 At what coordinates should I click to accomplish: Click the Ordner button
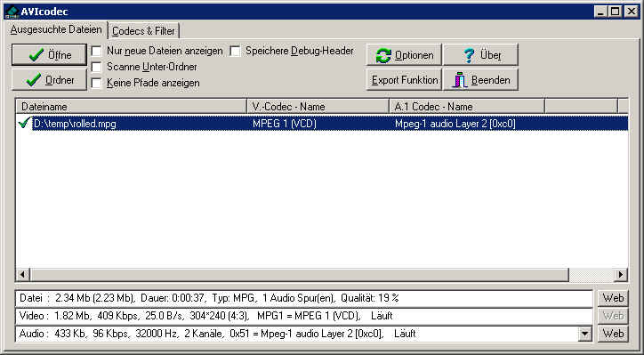(49, 80)
